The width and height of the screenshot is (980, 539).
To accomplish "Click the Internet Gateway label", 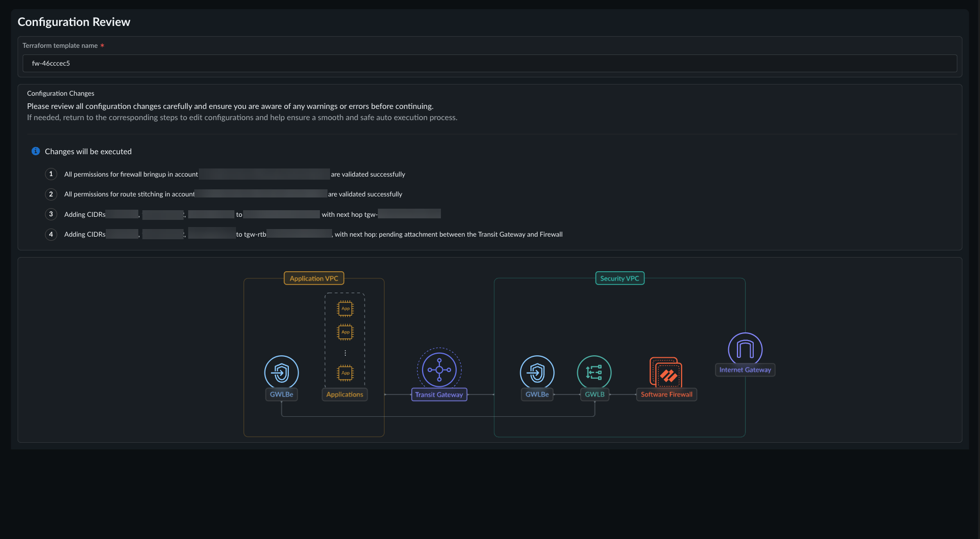I will (x=745, y=370).
